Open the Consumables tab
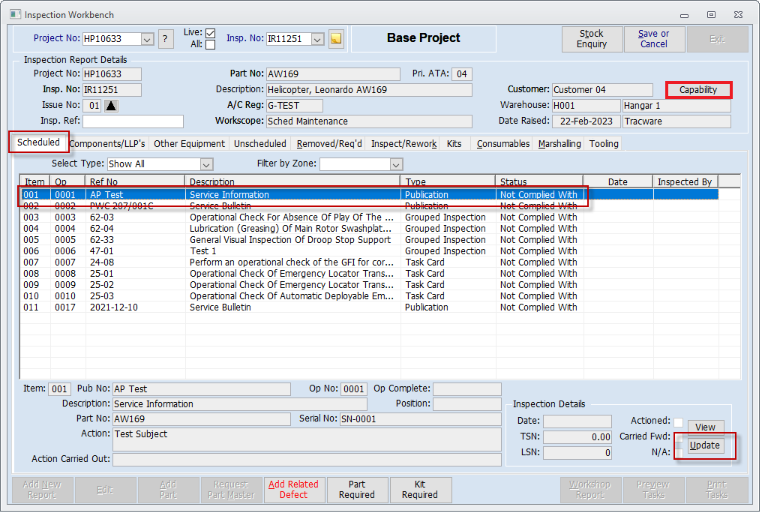Screen dimensions: 760x512 coord(503,144)
